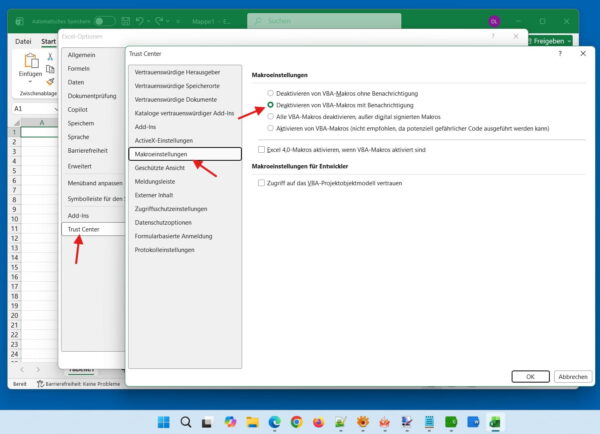This screenshot has width=600, height=434.
Task: Enable 'Excel 4.0-Makros aktivieren' checkbox
Action: [261, 150]
